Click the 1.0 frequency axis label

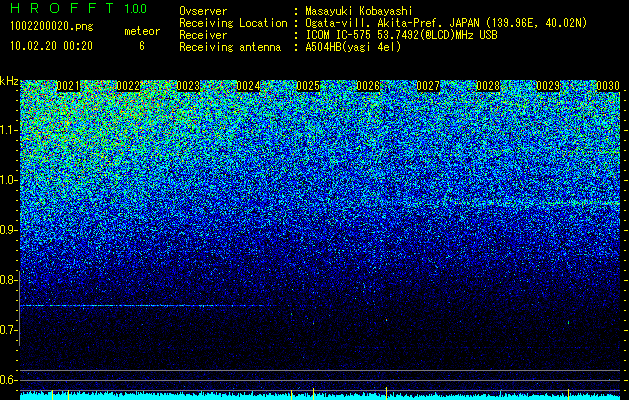[x=8, y=180]
